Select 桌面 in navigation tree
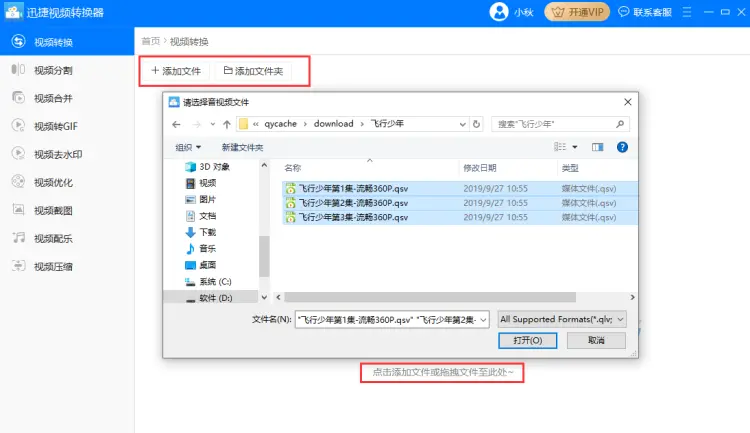The image size is (750, 433). pos(201,265)
